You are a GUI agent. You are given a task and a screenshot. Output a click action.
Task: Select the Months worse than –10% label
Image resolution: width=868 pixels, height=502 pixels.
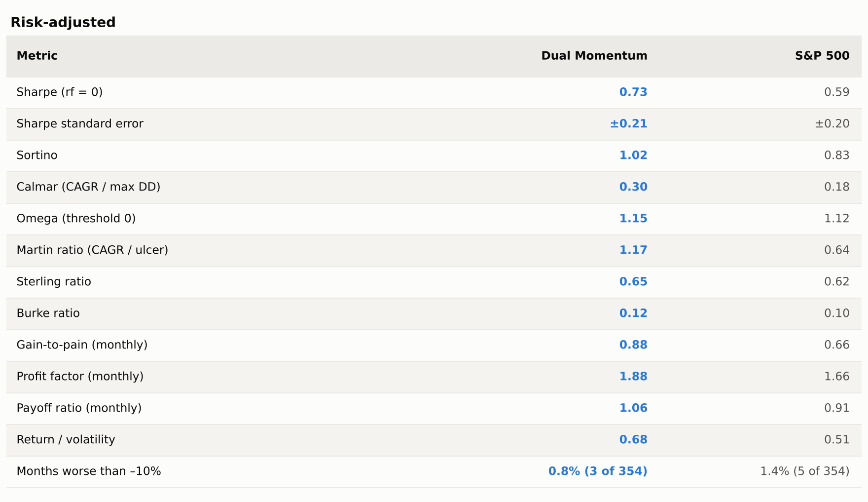point(89,471)
